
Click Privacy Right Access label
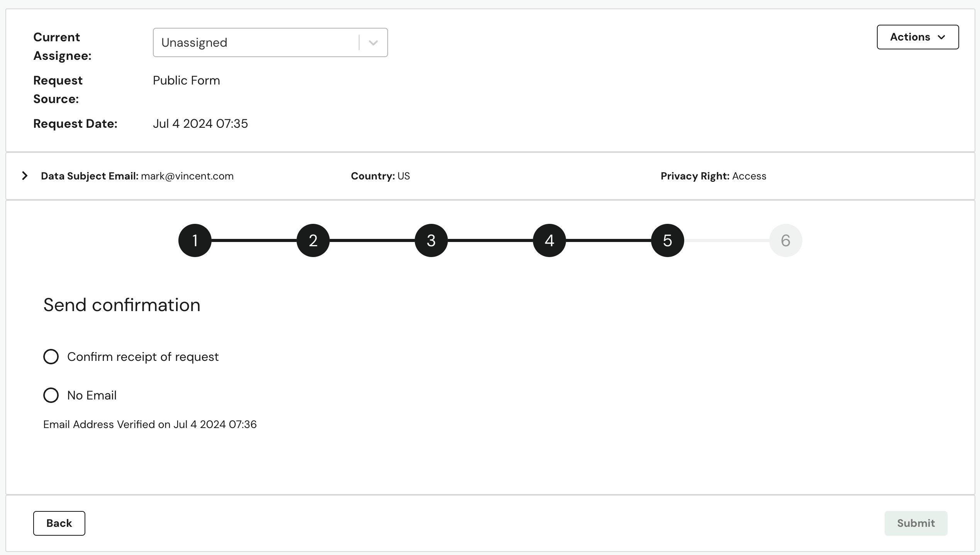pos(714,176)
